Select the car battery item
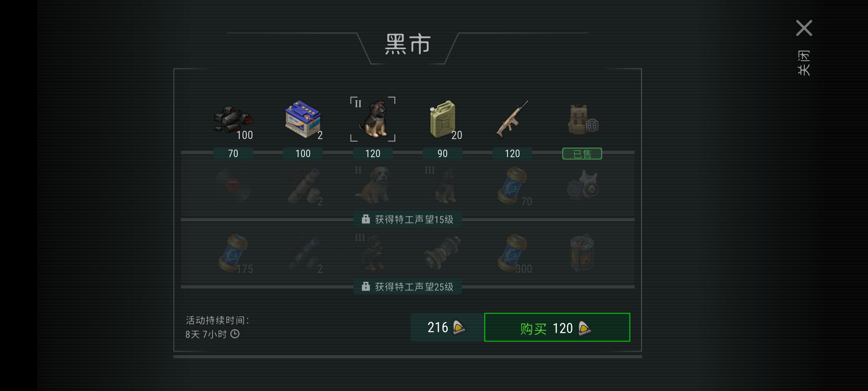The image size is (868, 391). [303, 119]
